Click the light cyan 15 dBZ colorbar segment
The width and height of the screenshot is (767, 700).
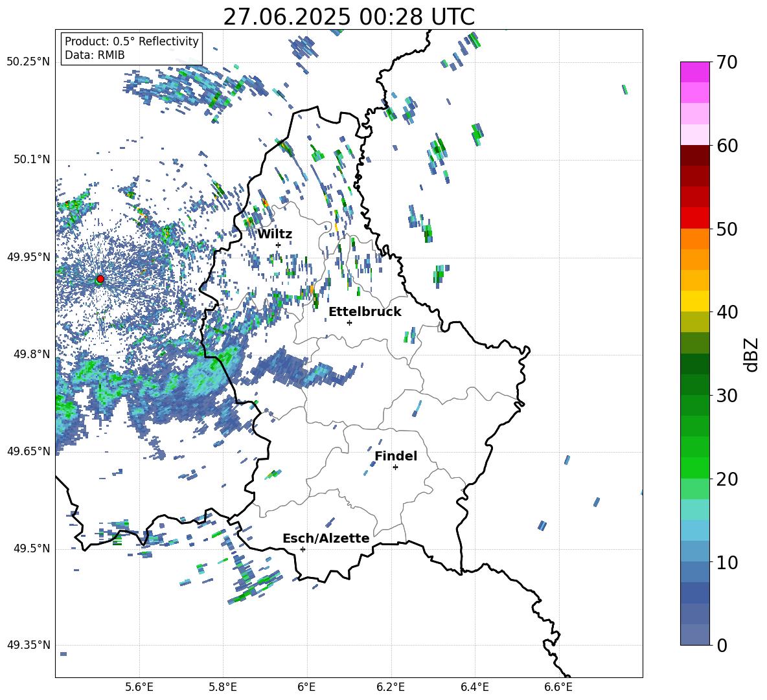694,510
